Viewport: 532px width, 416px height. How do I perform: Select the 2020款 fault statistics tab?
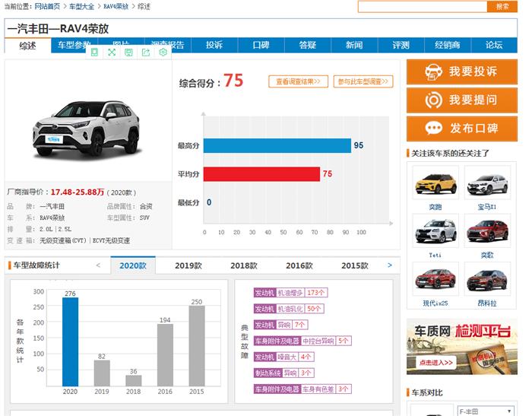tap(133, 265)
